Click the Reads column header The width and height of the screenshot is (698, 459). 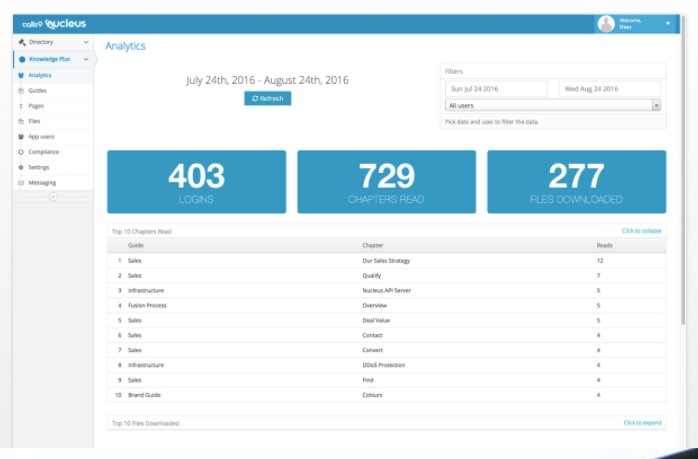(605, 245)
